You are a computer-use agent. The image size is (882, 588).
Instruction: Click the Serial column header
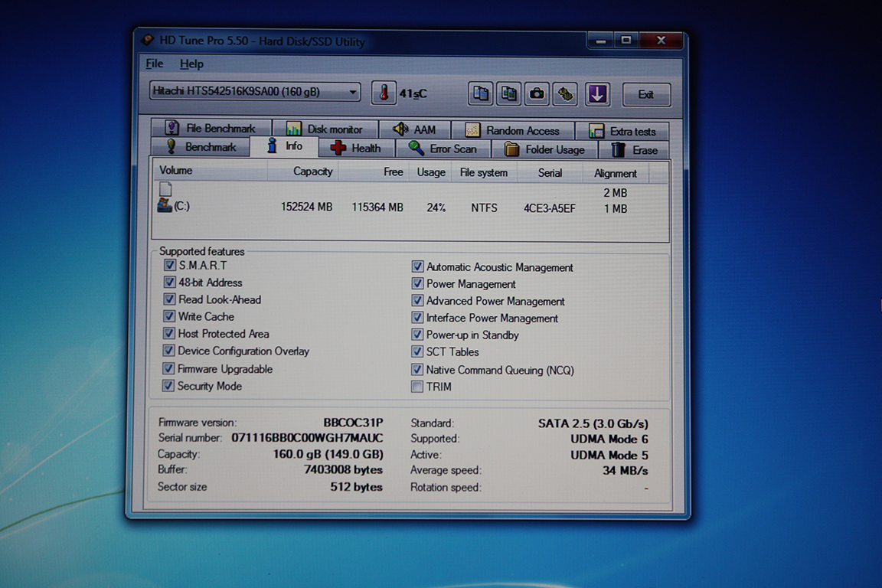tap(550, 173)
